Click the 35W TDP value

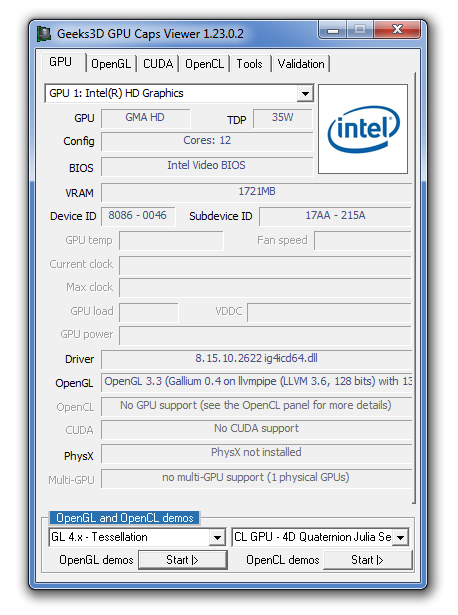(283, 118)
